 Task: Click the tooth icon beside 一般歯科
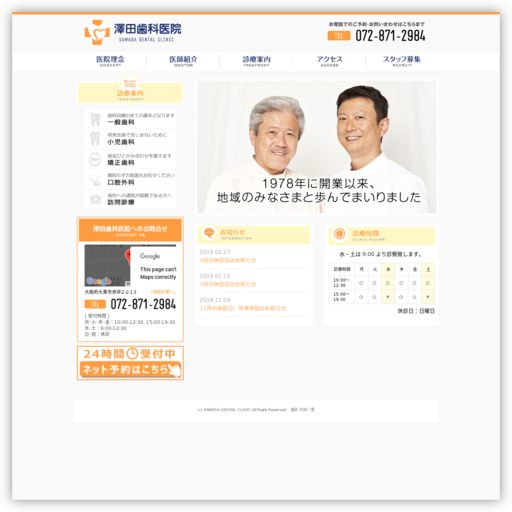tap(95, 119)
